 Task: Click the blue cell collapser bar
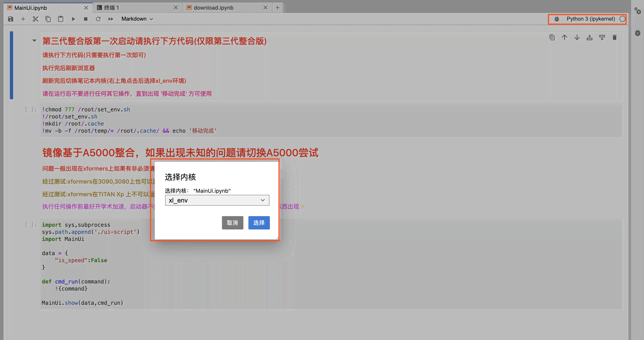point(11,65)
